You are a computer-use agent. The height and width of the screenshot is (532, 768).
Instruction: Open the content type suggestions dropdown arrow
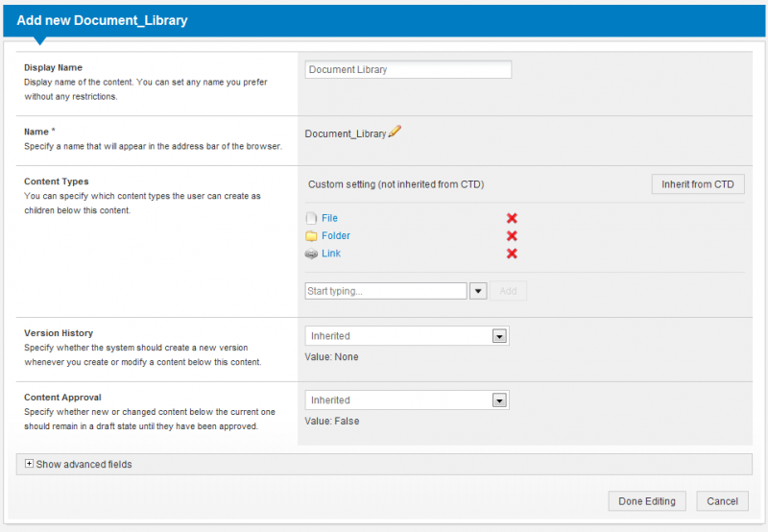pos(478,291)
